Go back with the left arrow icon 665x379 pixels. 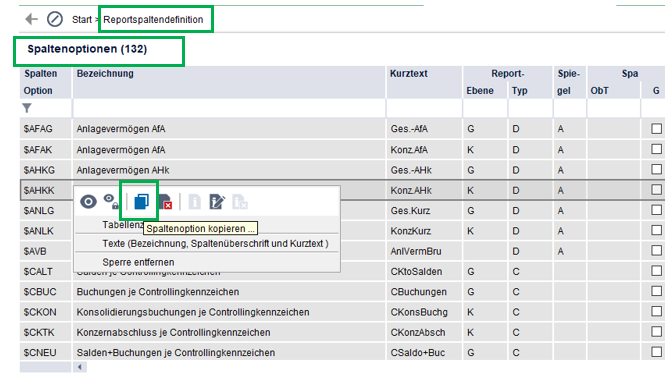31,19
